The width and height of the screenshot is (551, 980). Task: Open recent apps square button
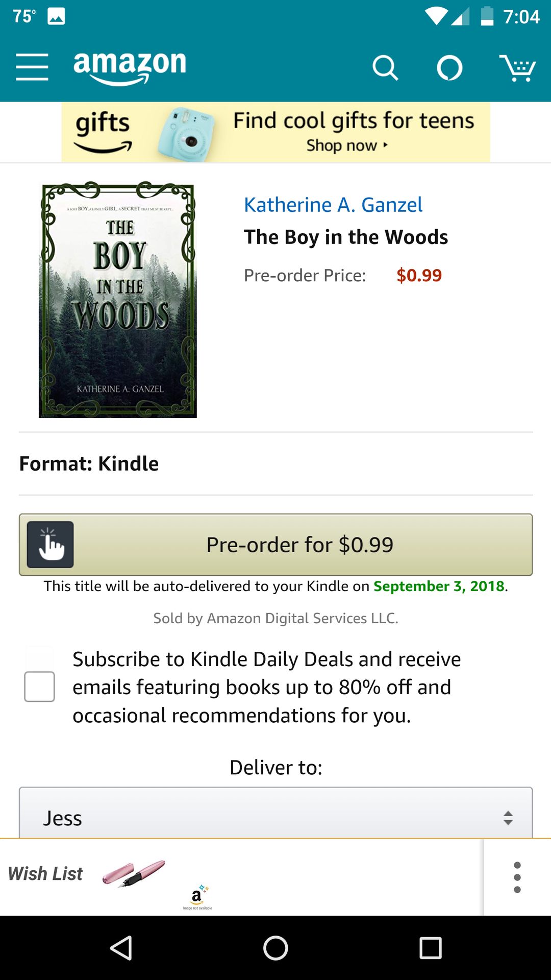point(430,948)
